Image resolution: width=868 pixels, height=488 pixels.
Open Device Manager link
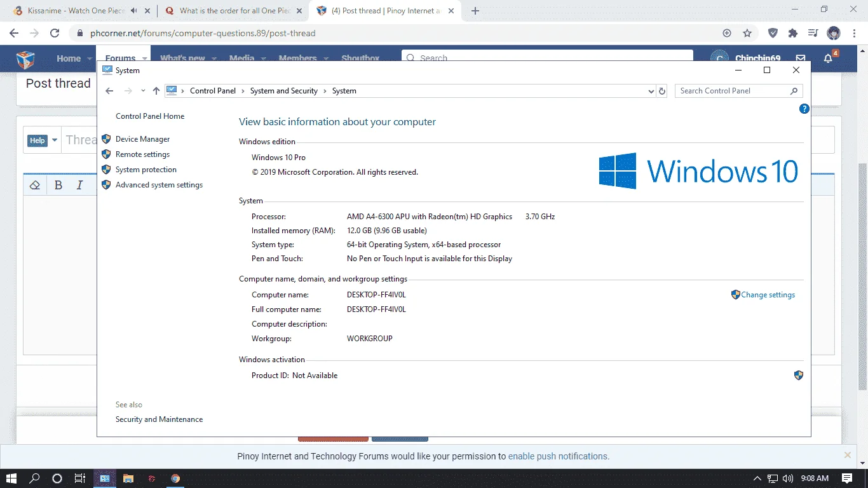point(143,139)
